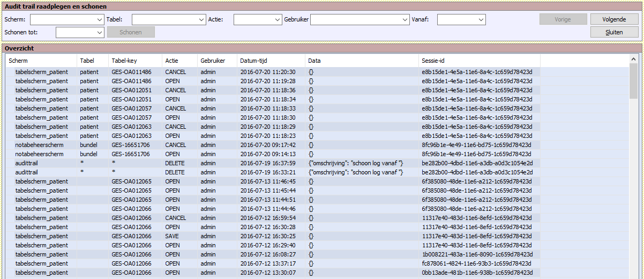Click the Tabel-key column header
The width and height of the screenshot is (644, 279).
(134, 61)
